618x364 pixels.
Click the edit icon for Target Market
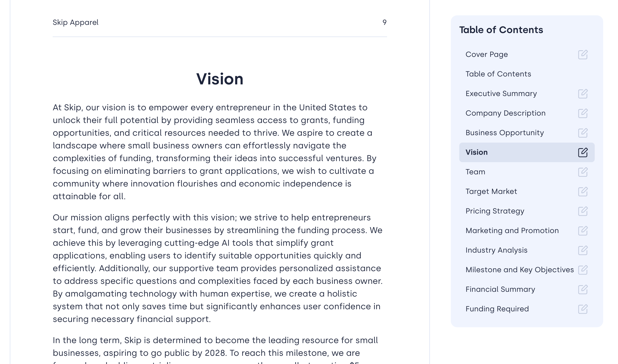pyautogui.click(x=583, y=192)
